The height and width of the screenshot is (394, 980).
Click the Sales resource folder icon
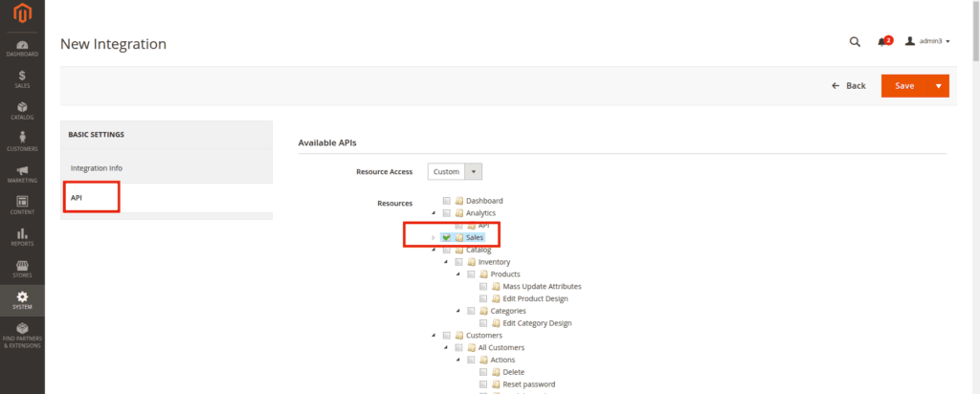tap(458, 238)
